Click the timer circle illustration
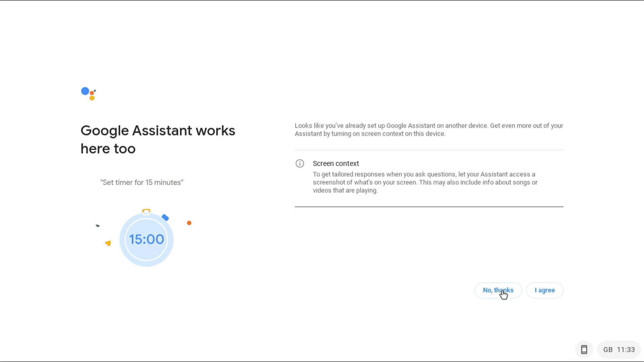 146,239
